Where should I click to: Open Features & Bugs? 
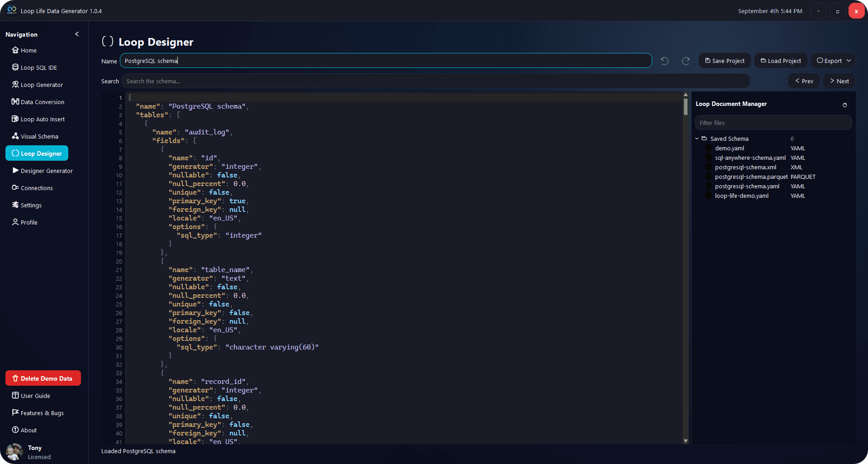point(38,413)
